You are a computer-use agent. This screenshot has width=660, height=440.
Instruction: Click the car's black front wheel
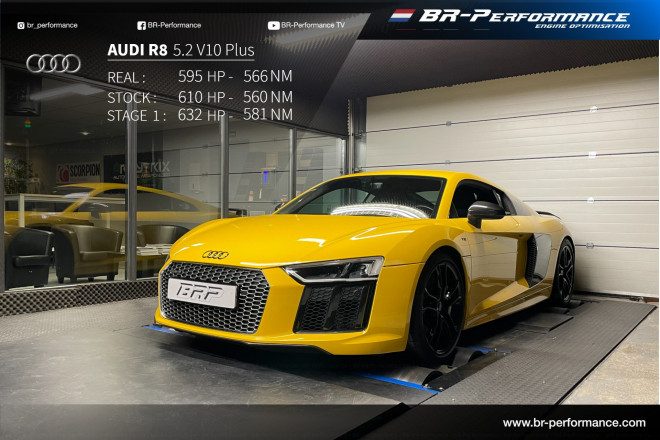pyautogui.click(x=437, y=308)
